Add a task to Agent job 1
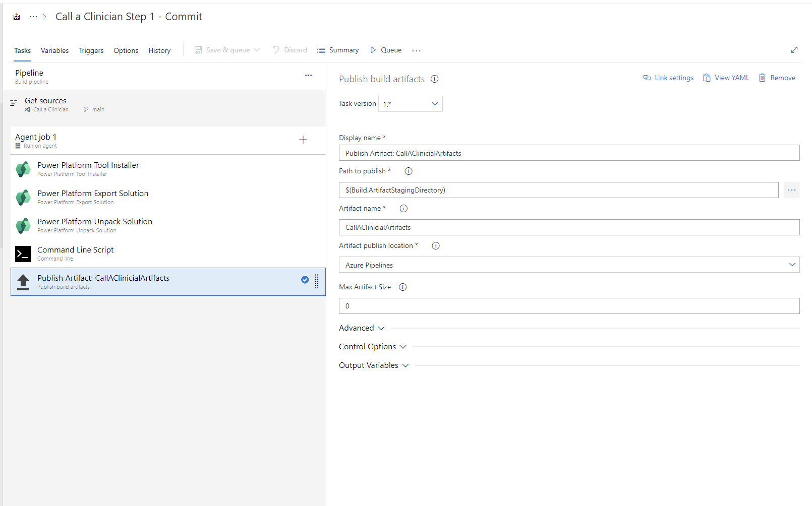Screen dimensions: 812x506 pyautogui.click(x=303, y=140)
